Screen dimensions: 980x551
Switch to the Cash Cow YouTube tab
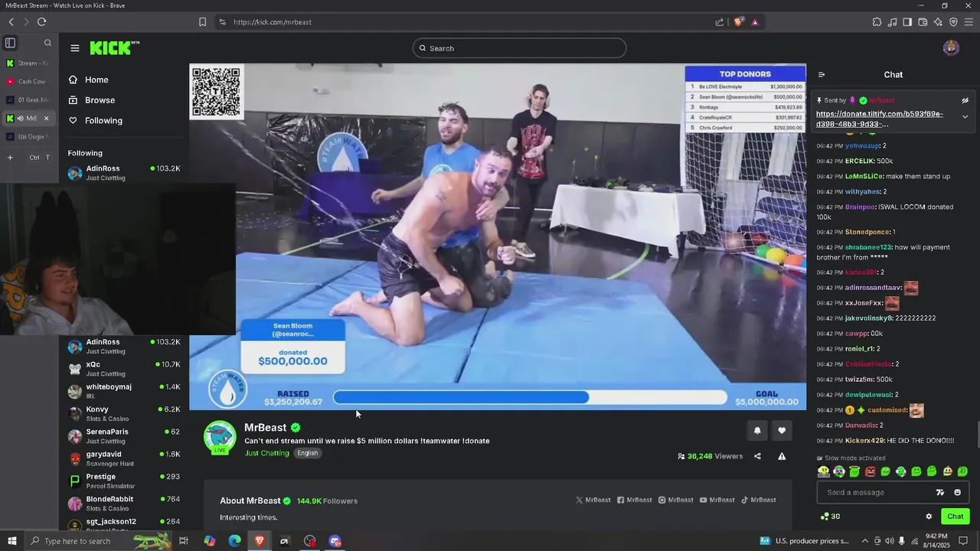29,81
